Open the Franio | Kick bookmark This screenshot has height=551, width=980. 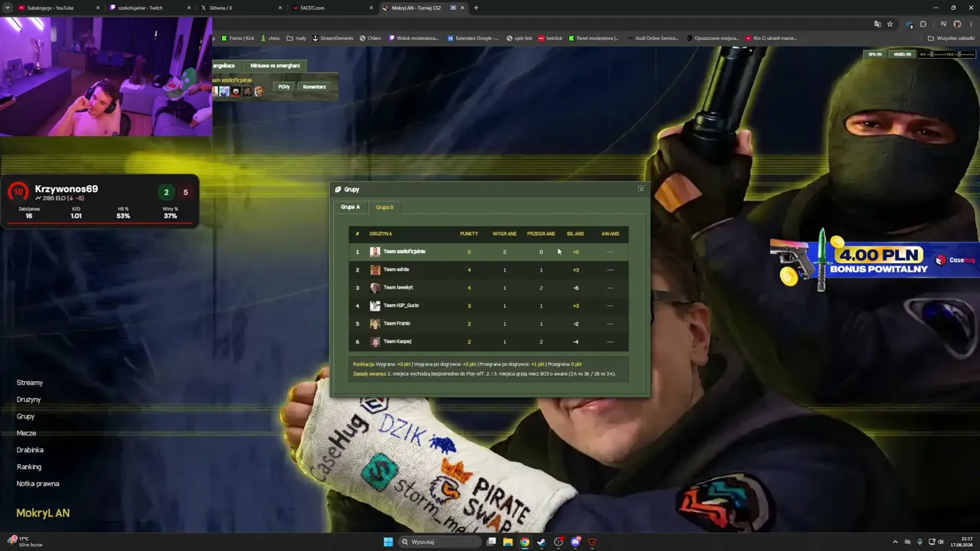[x=238, y=38]
